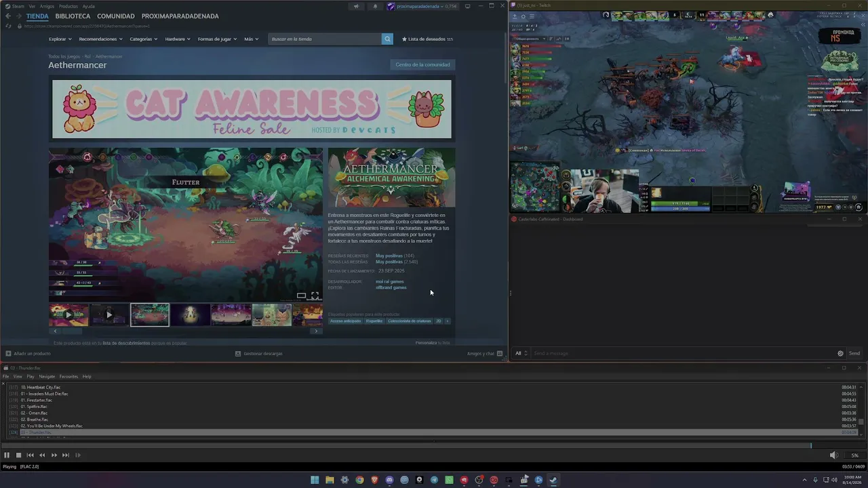Viewport: 868px width, 488px height.
Task: Click the Roguelike tag
Action: click(374, 321)
